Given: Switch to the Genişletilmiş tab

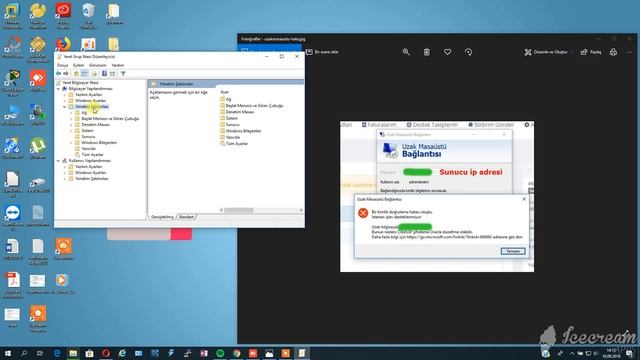Looking at the screenshot, I should coord(162,217).
